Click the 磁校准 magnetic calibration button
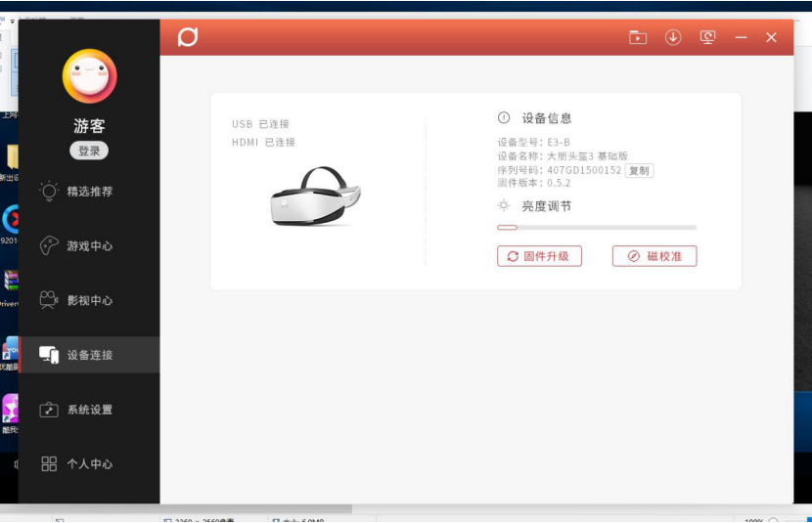Screen dimensions: 812x523 (x=654, y=256)
